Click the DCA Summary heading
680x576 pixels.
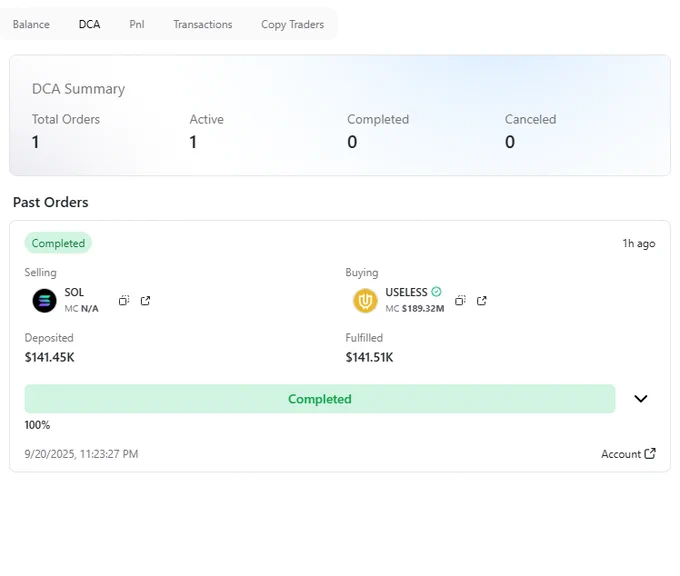point(78,89)
